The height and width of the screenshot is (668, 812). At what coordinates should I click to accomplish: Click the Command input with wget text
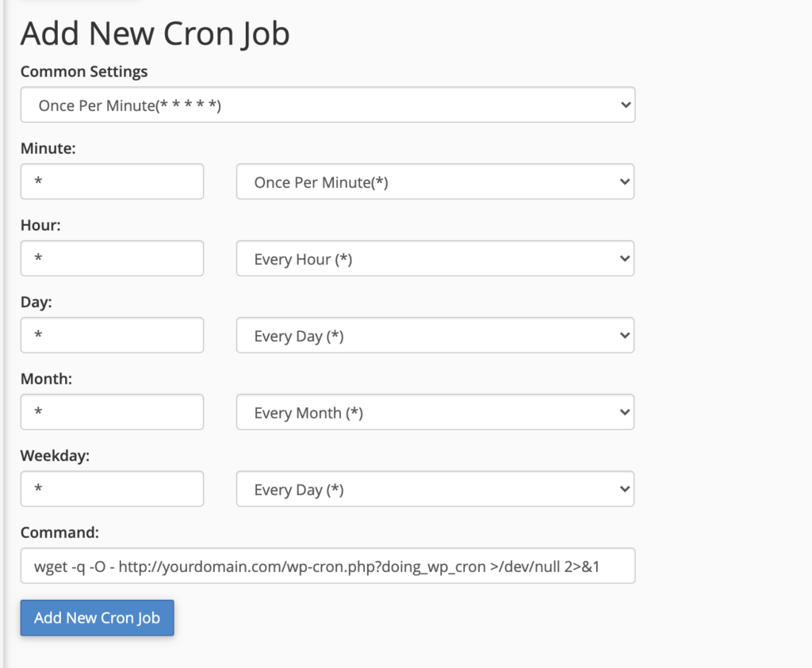coord(327,566)
